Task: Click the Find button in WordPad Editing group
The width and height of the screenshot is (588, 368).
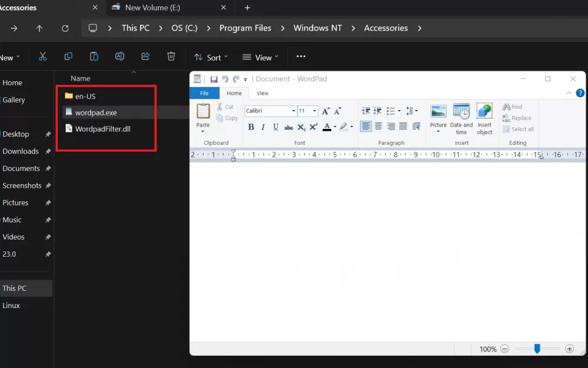Action: click(x=512, y=107)
